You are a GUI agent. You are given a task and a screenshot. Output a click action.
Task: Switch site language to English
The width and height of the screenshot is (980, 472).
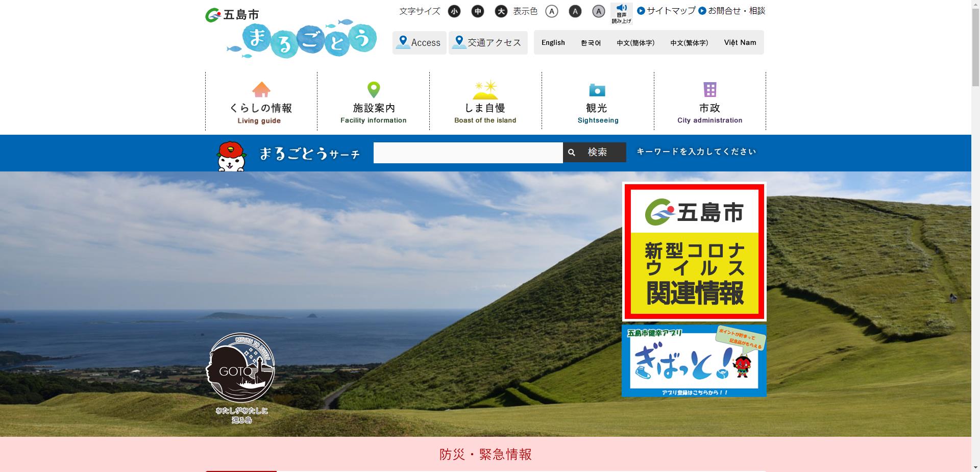coord(553,42)
